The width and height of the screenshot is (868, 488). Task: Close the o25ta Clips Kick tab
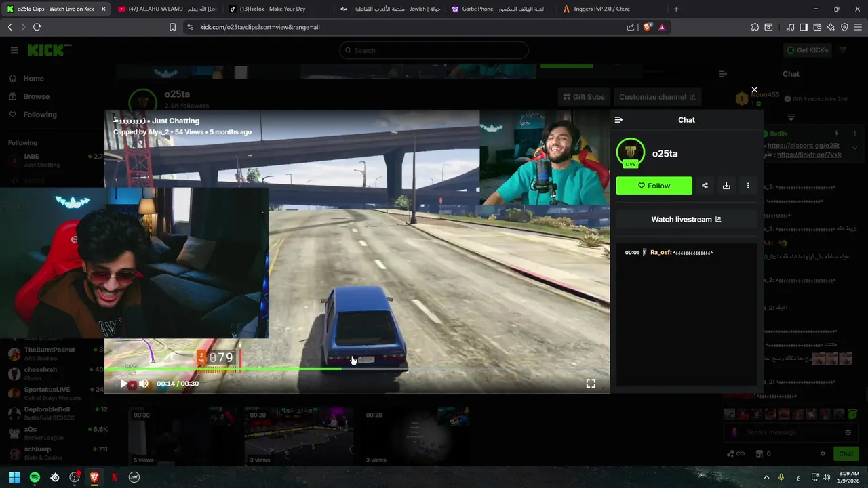pos(103,9)
